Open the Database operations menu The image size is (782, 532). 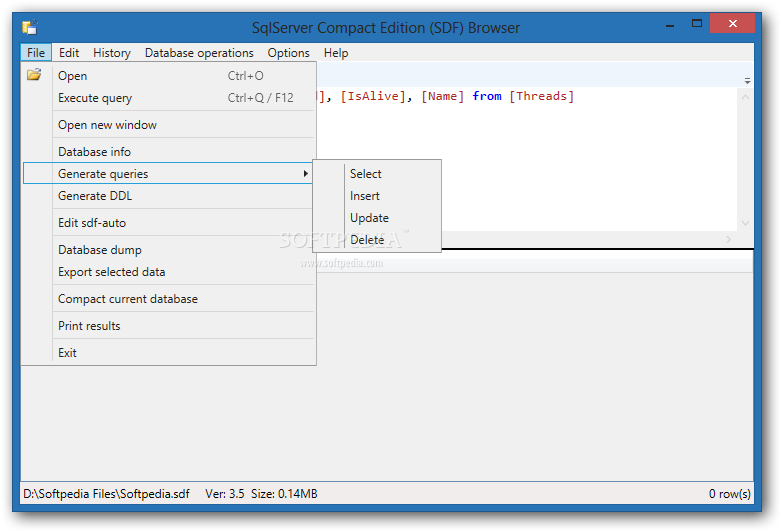click(x=199, y=53)
